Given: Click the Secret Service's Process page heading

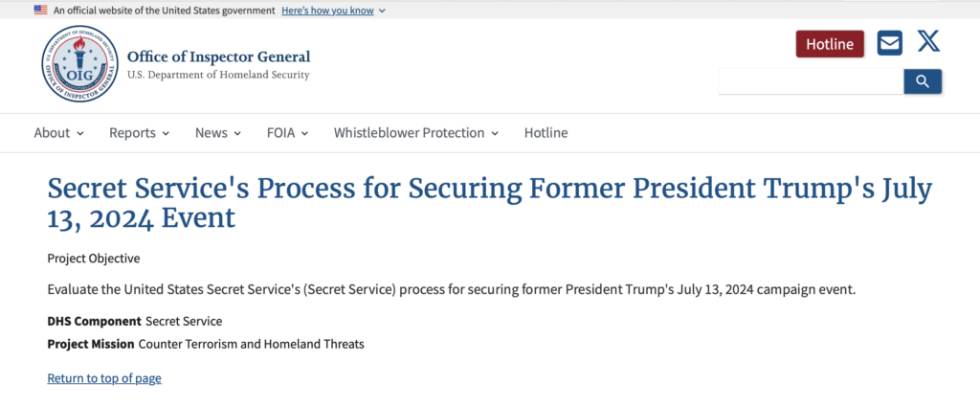Looking at the screenshot, I should pos(489,202).
